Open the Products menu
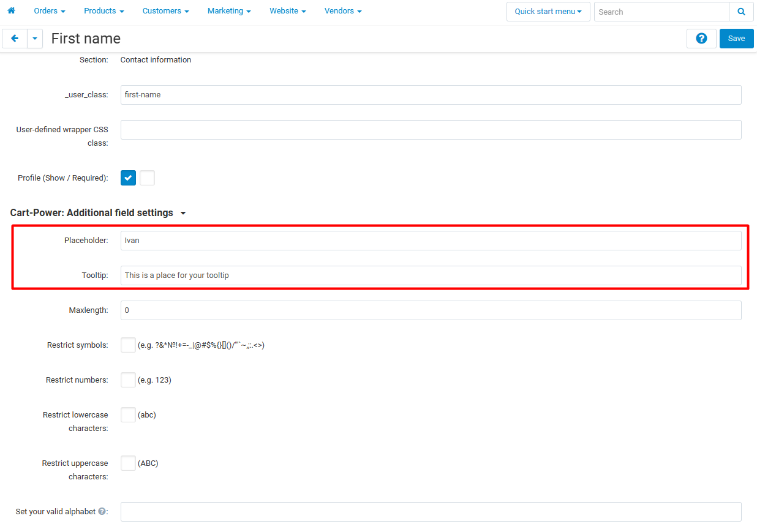The height and width of the screenshot is (532, 757). point(100,10)
